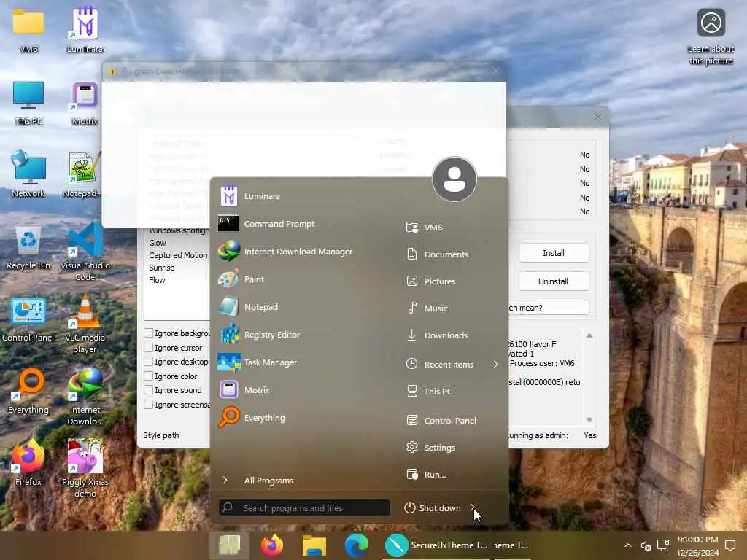
Task: Click the user account avatar picture
Action: pyautogui.click(x=454, y=179)
